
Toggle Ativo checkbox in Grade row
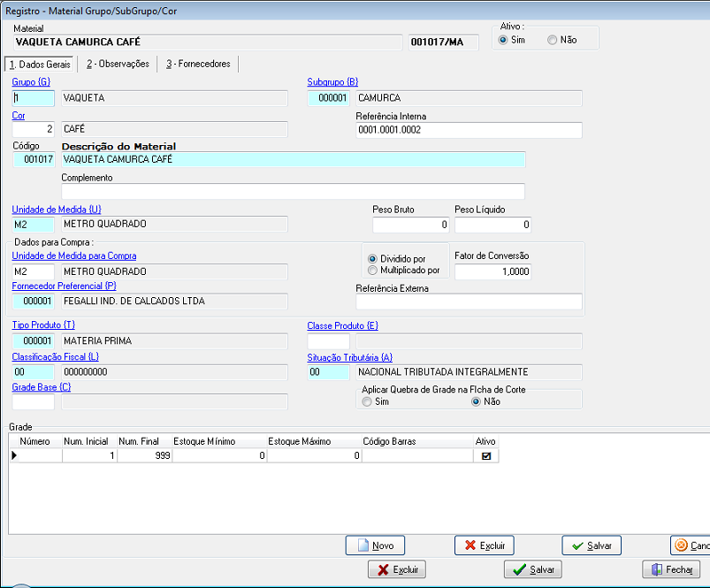[x=486, y=456]
